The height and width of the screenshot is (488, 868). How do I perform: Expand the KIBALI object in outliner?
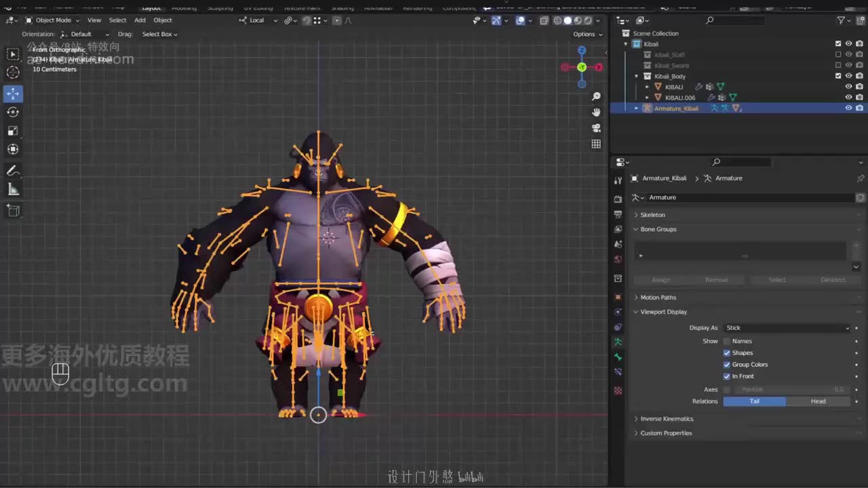tap(647, 87)
